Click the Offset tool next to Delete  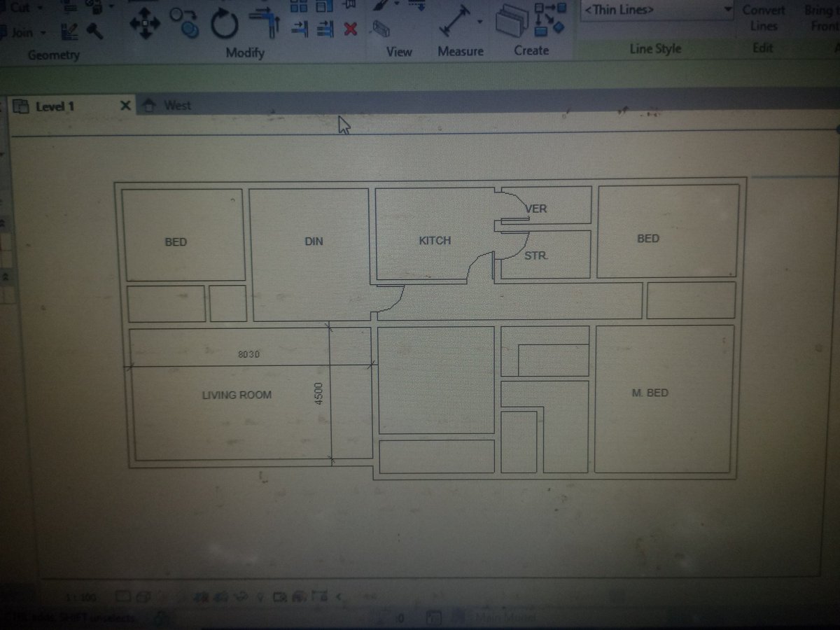point(325,29)
